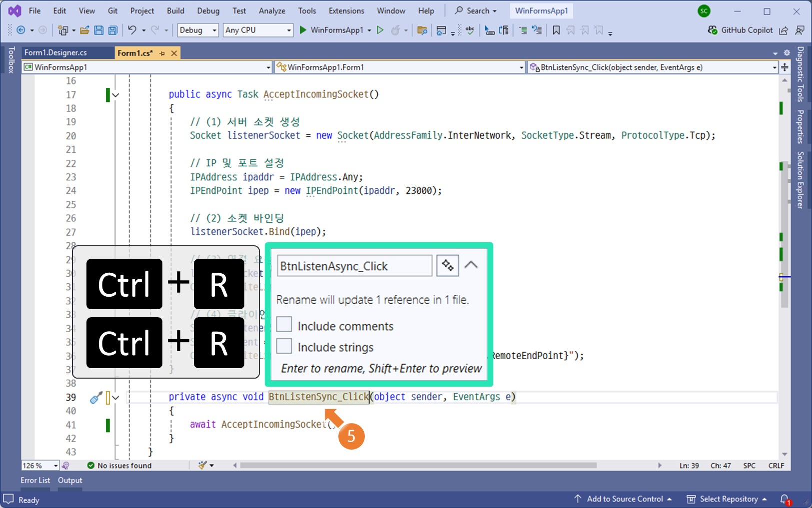Click the bookmark toolbar icon

click(x=556, y=30)
